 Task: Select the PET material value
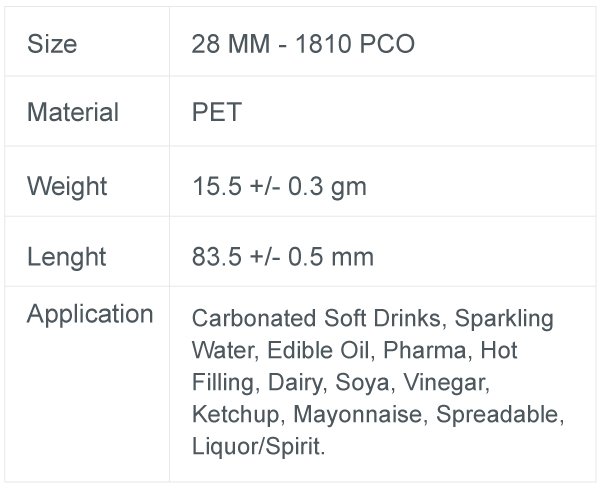pyautogui.click(x=217, y=112)
